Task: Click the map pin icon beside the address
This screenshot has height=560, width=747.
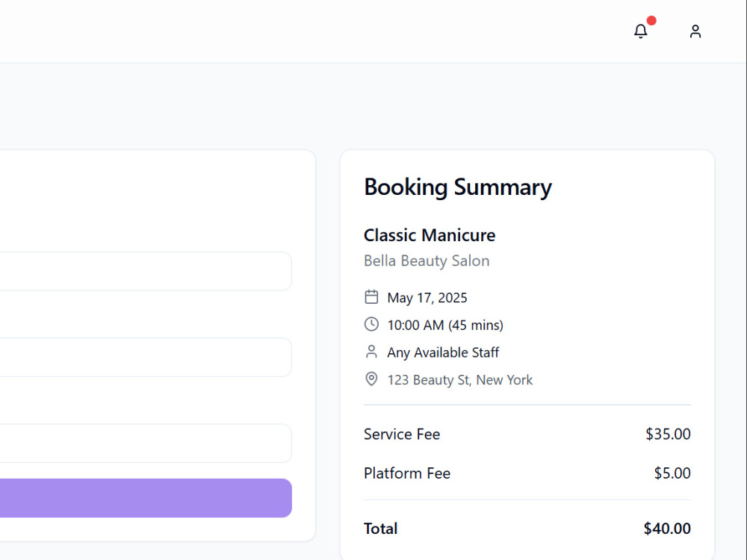Action: point(371,379)
